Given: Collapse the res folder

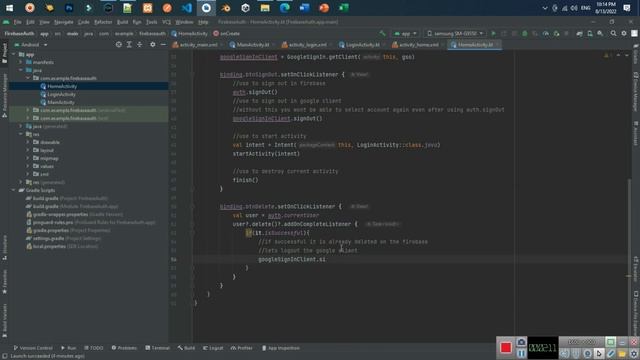Looking at the screenshot, I should point(21,134).
